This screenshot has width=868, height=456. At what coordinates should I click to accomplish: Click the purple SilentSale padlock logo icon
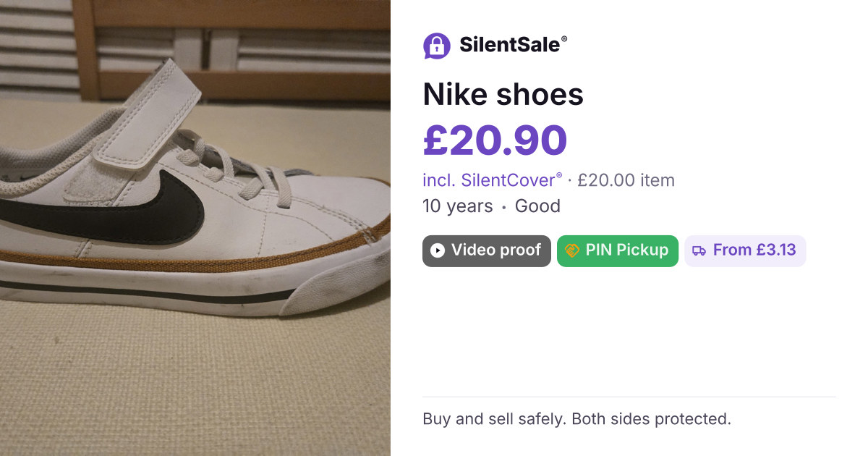point(436,46)
